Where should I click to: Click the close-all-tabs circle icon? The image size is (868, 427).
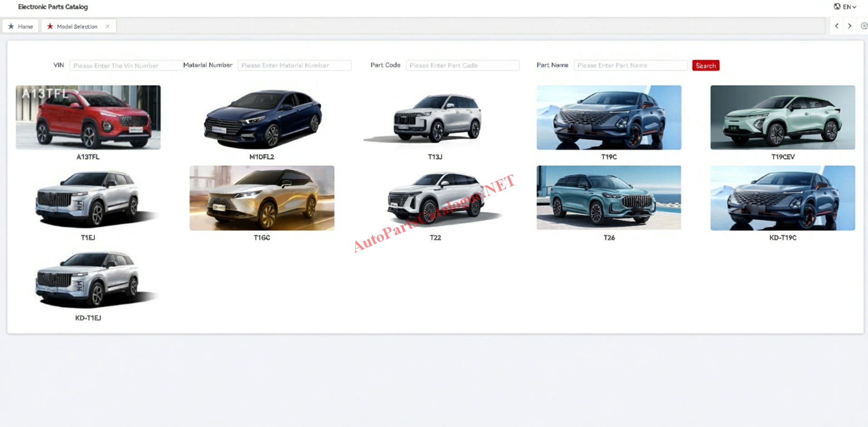click(x=863, y=26)
